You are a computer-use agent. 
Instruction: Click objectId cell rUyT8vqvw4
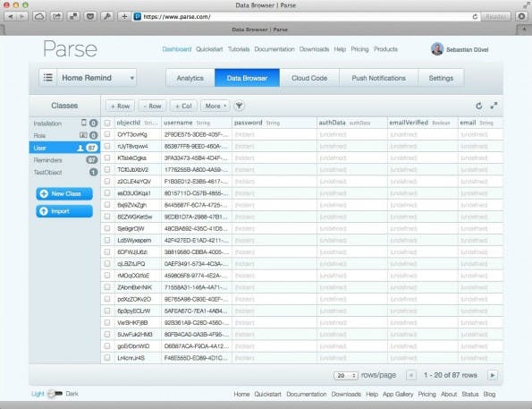click(x=138, y=147)
